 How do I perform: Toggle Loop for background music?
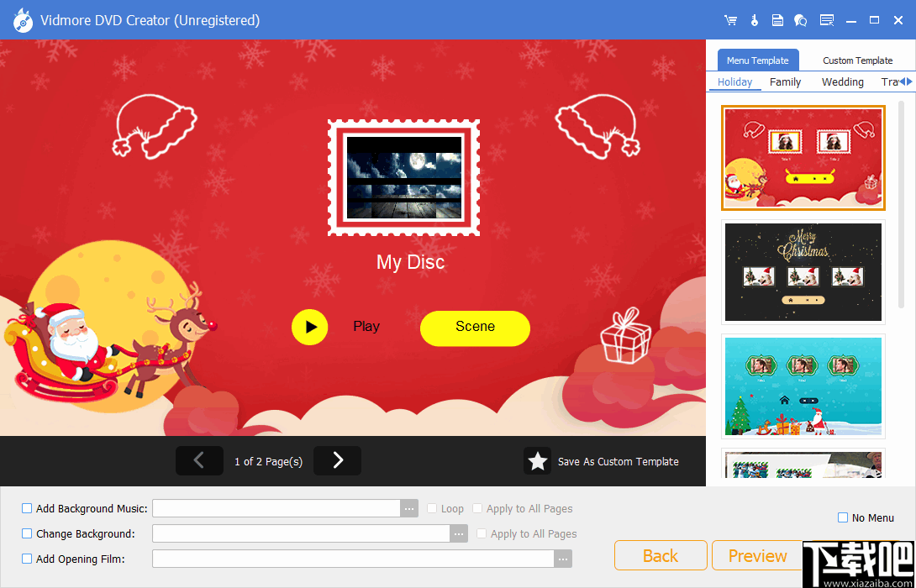click(434, 507)
